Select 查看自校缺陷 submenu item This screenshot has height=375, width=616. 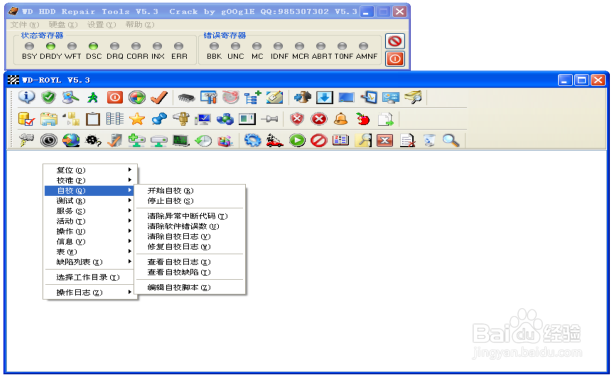190,272
